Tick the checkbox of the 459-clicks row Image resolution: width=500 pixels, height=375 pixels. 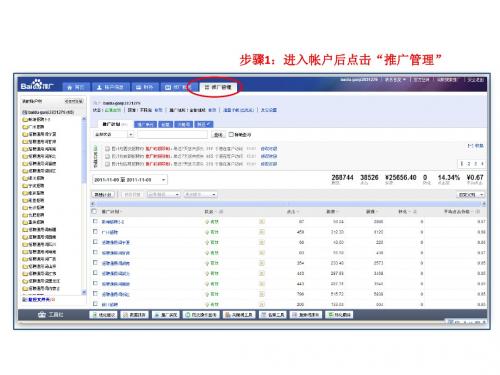pyautogui.click(x=95, y=232)
